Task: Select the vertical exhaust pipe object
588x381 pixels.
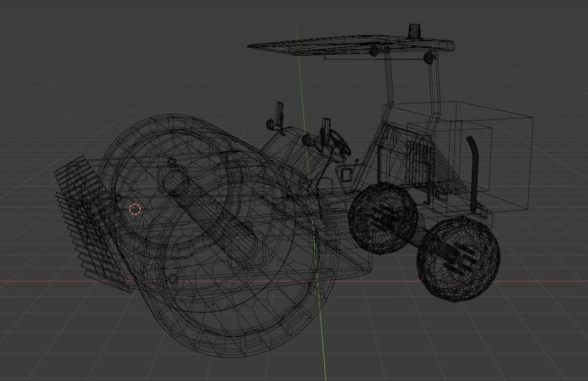Action: (x=473, y=175)
